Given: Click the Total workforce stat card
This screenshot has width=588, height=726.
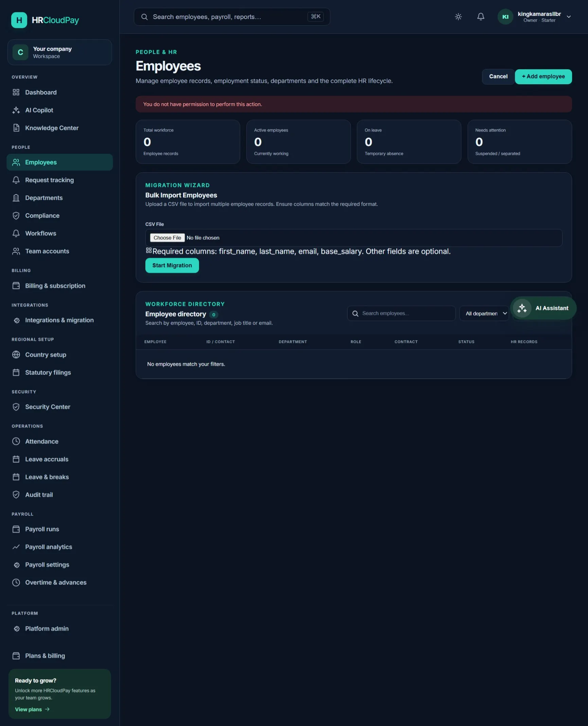Looking at the screenshot, I should pos(188,142).
